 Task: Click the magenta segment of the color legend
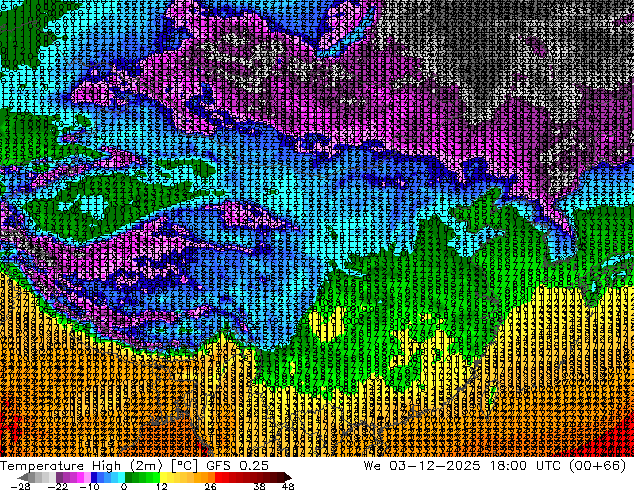[x=80, y=477]
